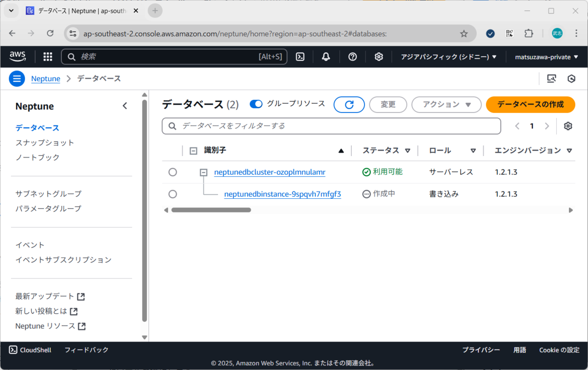588x370 pixels.
Task: Open パラメータグループ in the side navigation
Action: click(49, 208)
